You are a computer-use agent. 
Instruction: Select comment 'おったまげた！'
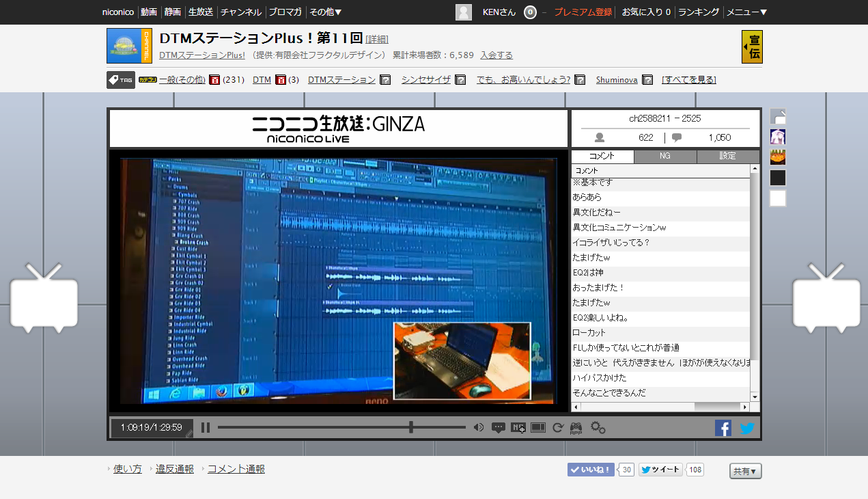(x=660, y=288)
